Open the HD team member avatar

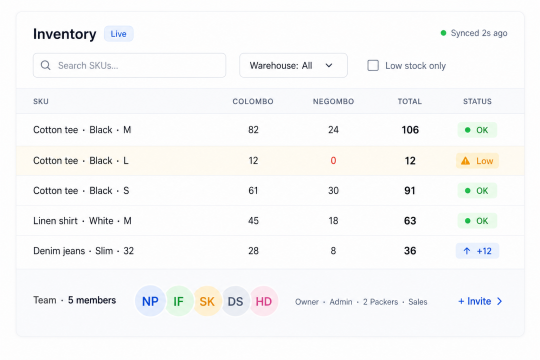264,301
